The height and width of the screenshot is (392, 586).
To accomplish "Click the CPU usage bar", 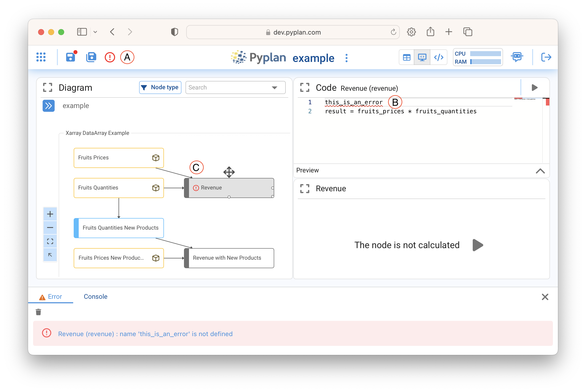I will [x=485, y=54].
